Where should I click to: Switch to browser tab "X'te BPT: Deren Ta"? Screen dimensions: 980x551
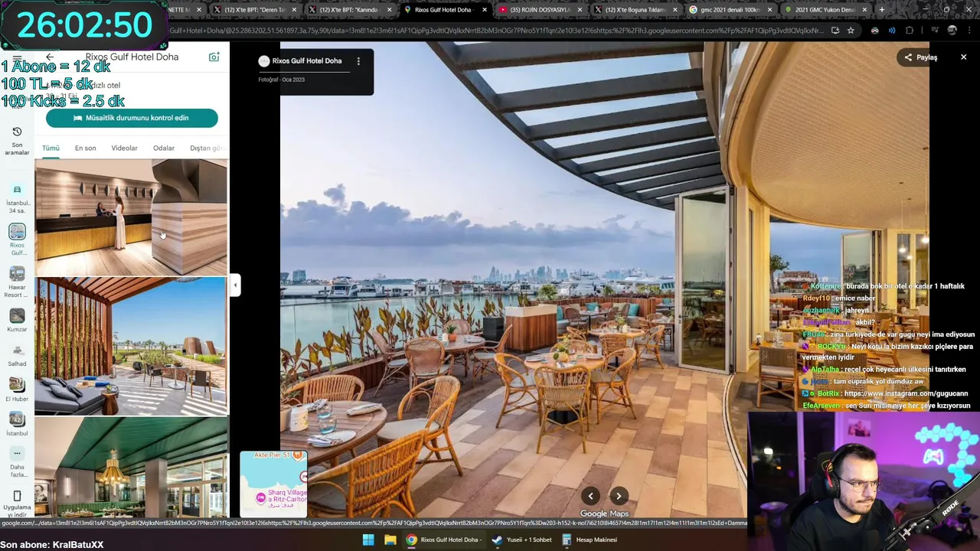point(254,10)
